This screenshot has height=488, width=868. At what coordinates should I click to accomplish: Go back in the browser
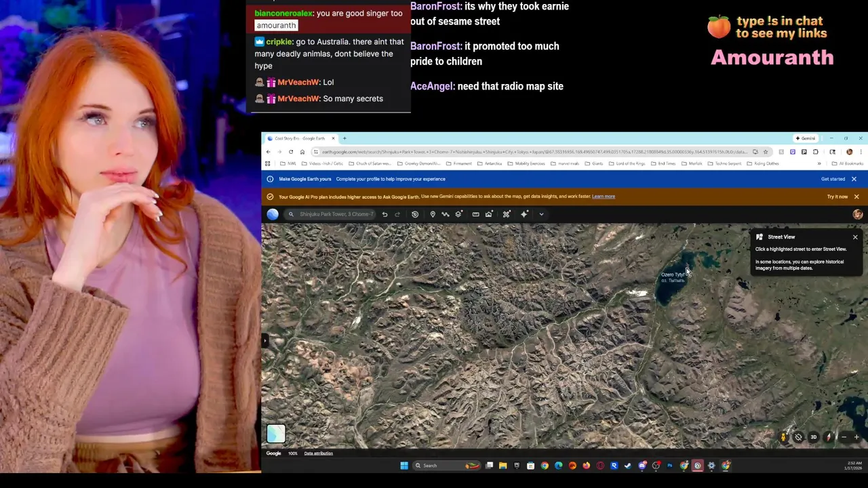pos(268,152)
